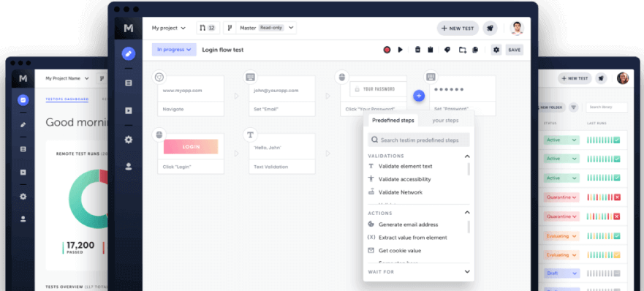
Task: Open the test list icon in front window sidebar
Action: (x=129, y=83)
